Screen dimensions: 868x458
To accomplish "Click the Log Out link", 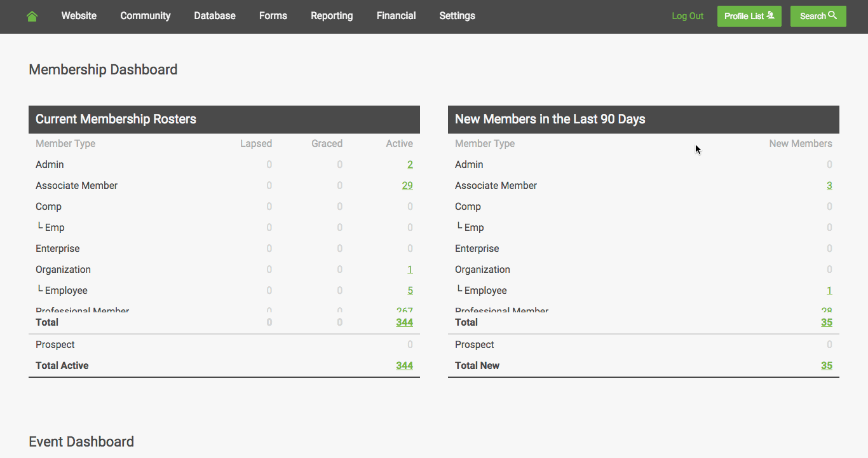I will 688,16.
